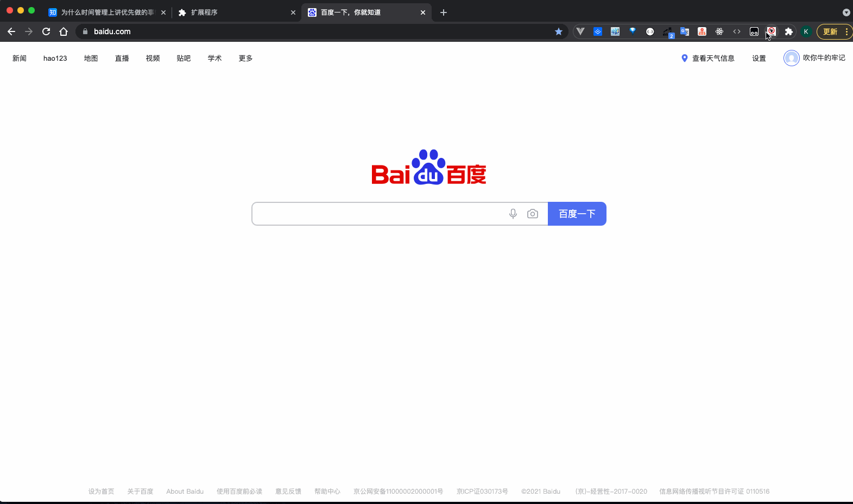Open the Vue devtools extension icon
Image resolution: width=853 pixels, height=504 pixels.
pyautogui.click(x=580, y=31)
